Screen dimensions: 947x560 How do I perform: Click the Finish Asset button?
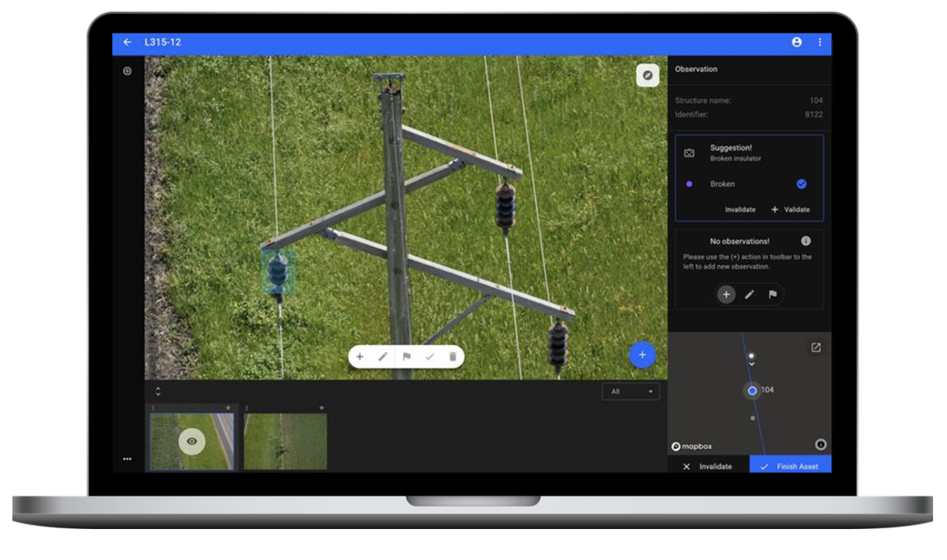[x=789, y=466]
